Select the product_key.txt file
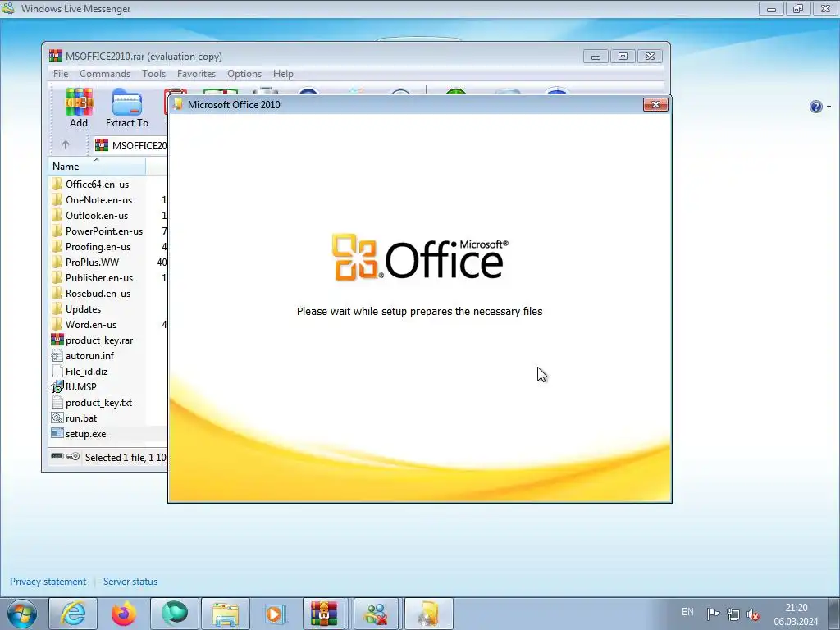The height and width of the screenshot is (630, 840). tap(98, 402)
